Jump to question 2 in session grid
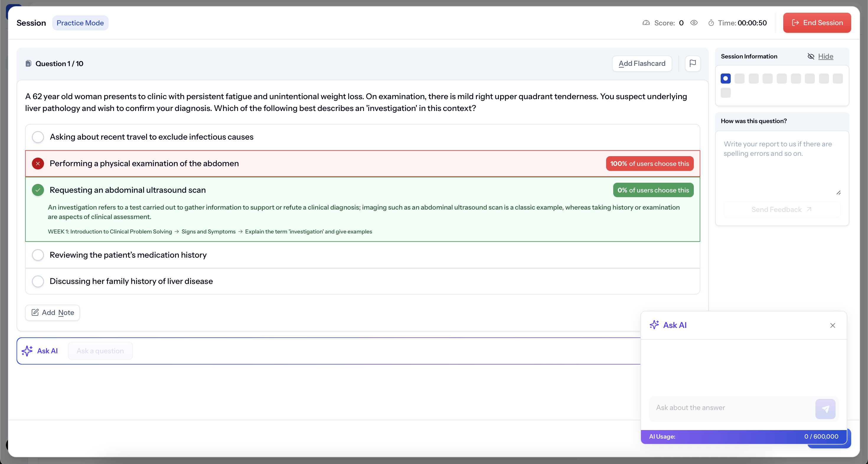Screen dimensions: 868x464 pos(739,79)
